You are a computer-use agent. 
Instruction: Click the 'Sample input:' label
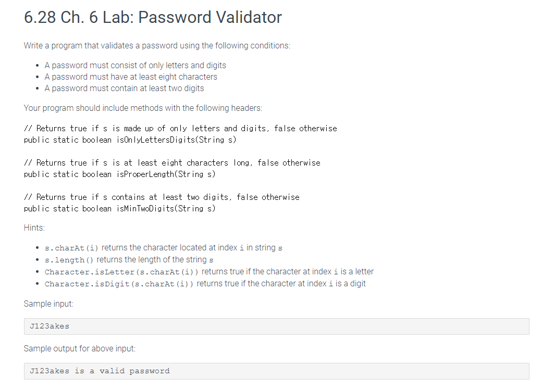[48, 304]
